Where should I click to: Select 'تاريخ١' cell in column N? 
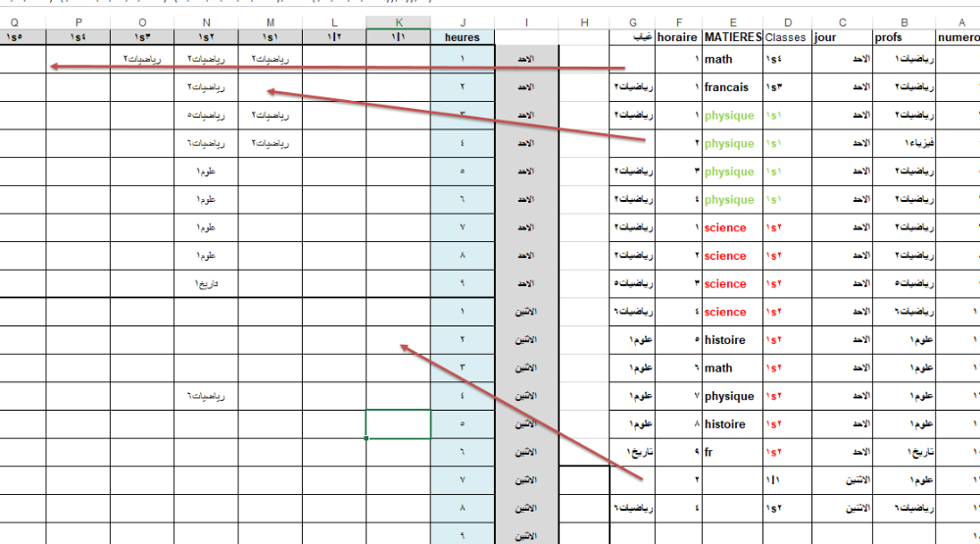pos(206,284)
